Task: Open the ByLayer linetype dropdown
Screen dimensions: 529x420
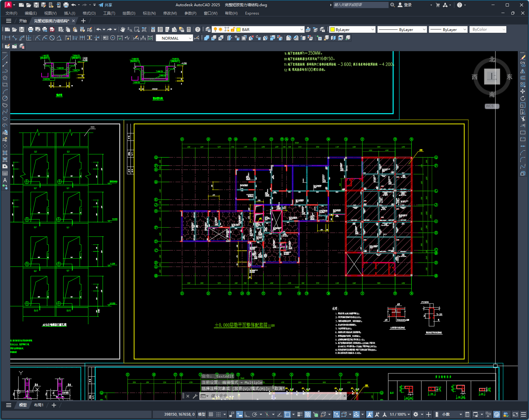Action: tap(424, 29)
